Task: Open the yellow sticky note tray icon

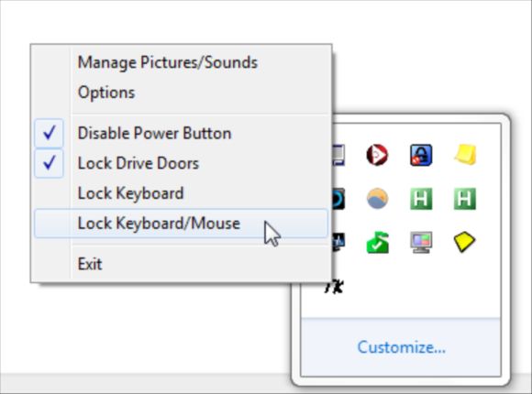Action: (x=465, y=155)
